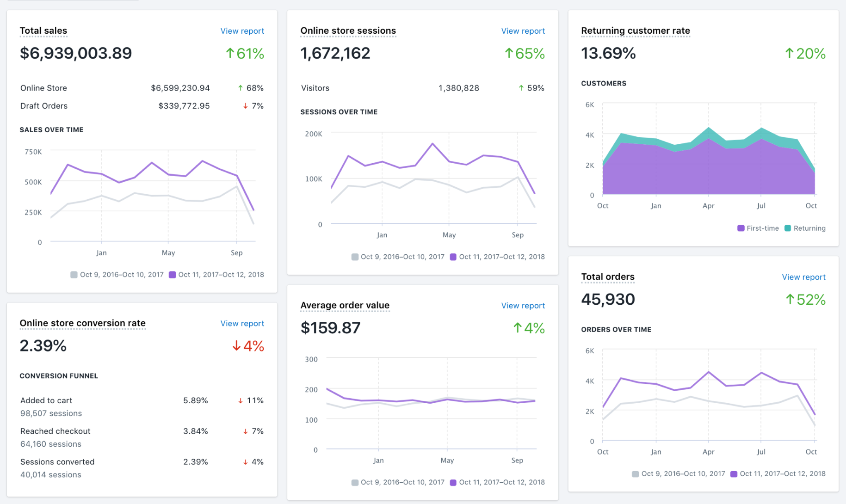Click the 13.69% returning rate figure
Screen dimensions: 846x504
coord(608,54)
